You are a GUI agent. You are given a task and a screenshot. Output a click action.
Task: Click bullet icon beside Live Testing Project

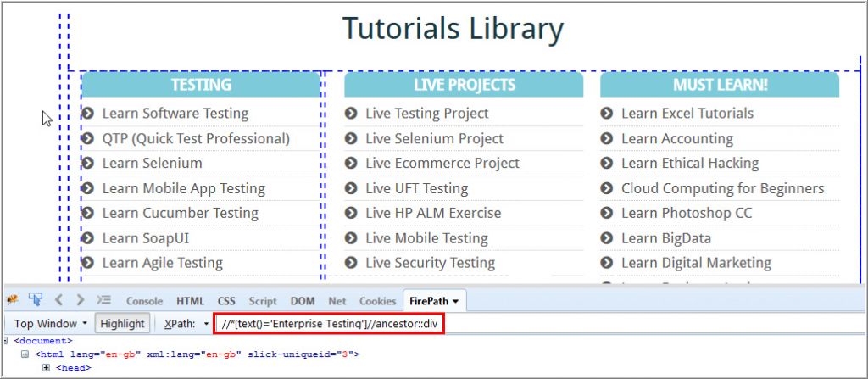350,113
